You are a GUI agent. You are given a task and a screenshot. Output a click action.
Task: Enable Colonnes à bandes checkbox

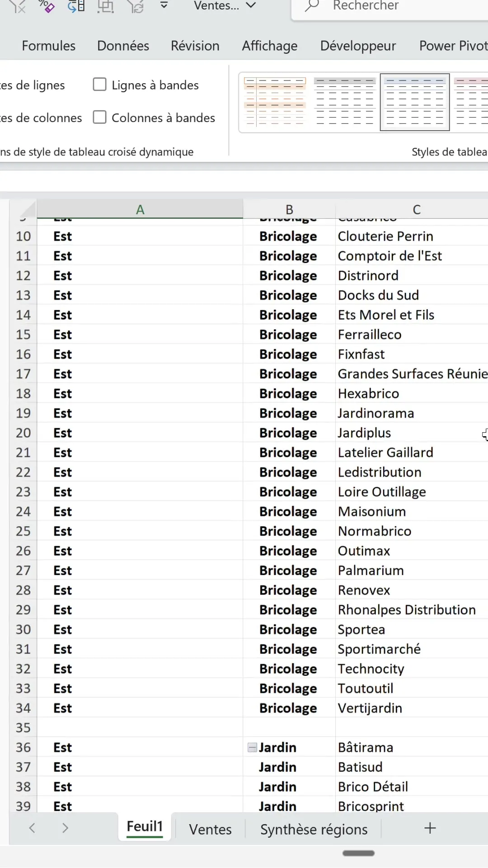99,118
